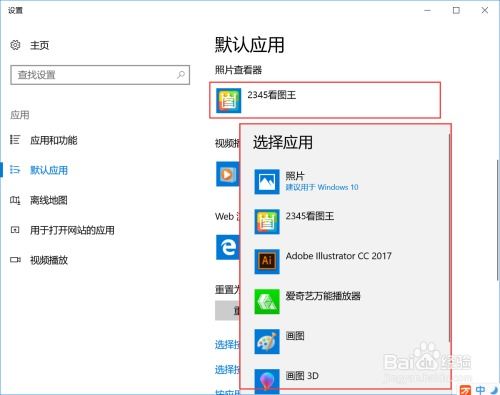Click the moon icon in the tray
The width and height of the screenshot is (500, 395).
coord(494,390)
